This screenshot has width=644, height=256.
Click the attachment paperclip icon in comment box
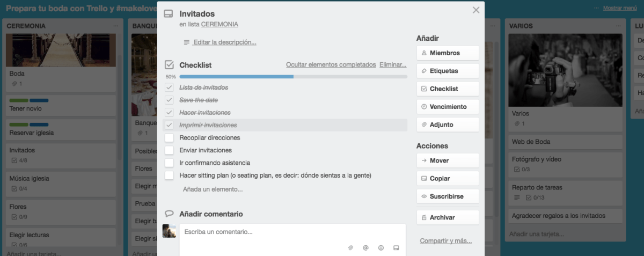point(350,248)
